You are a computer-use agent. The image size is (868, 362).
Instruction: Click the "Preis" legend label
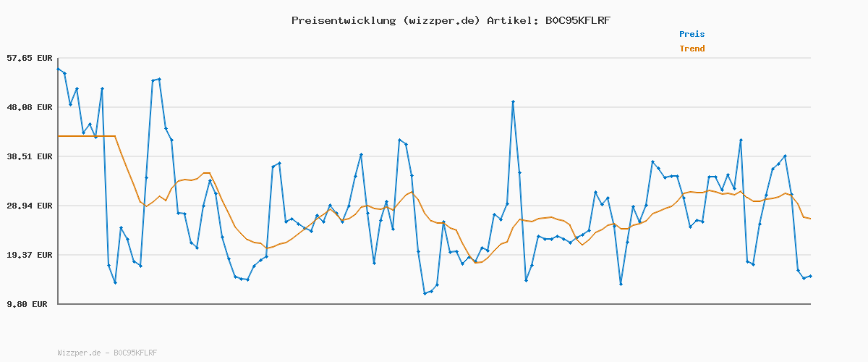[692, 34]
